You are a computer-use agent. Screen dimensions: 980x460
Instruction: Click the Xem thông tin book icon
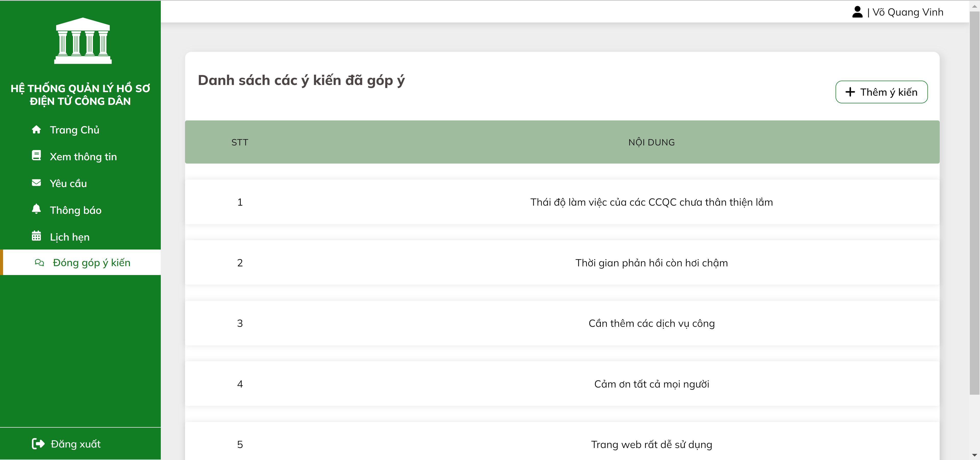point(36,156)
